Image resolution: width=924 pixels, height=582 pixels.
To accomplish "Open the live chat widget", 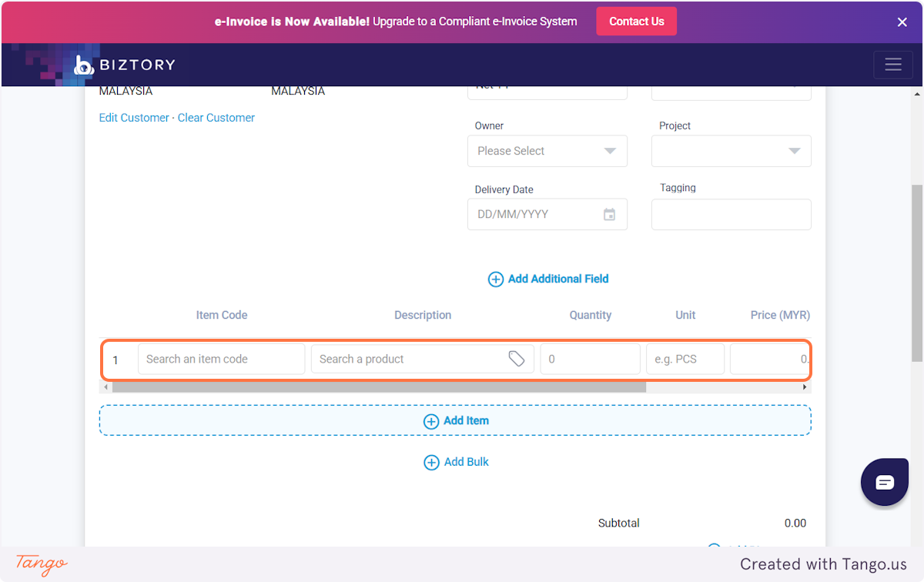I will (x=885, y=482).
